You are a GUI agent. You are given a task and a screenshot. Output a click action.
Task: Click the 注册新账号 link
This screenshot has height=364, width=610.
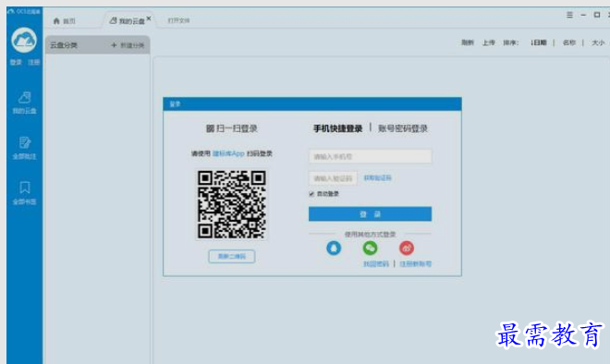click(x=416, y=264)
